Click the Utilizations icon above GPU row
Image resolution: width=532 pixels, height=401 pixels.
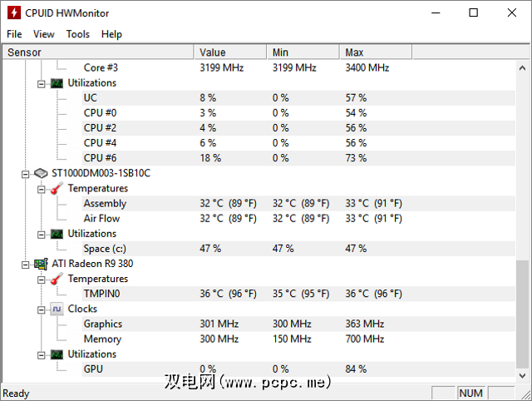tap(57, 354)
